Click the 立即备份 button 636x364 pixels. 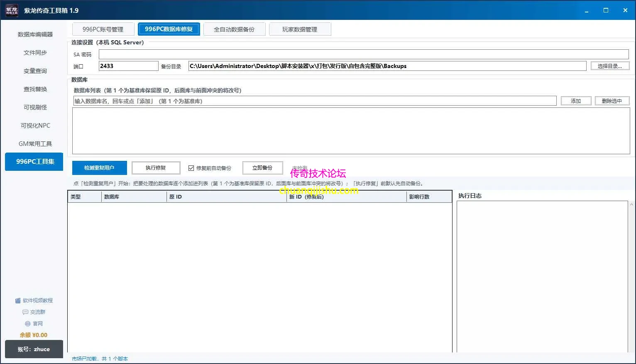tap(262, 168)
